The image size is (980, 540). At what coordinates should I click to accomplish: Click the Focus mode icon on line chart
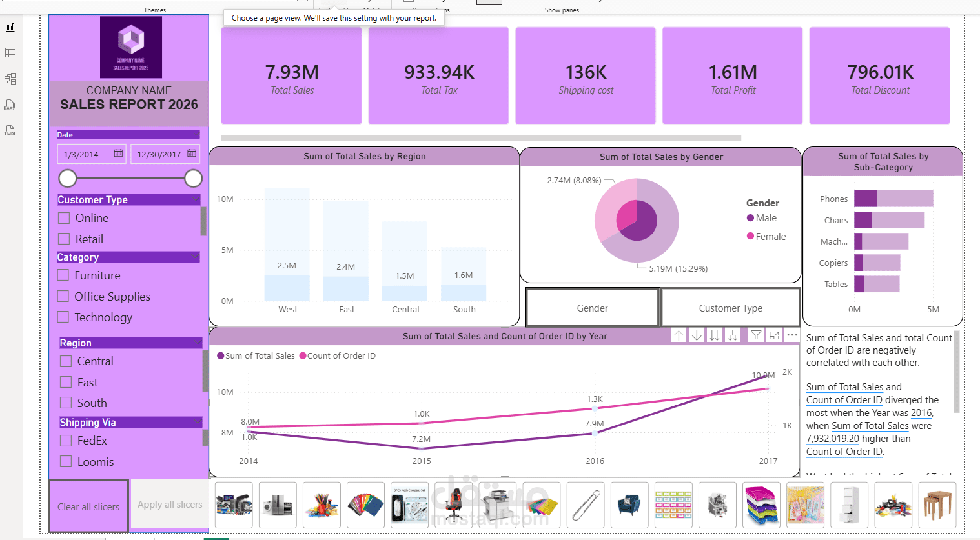(774, 335)
